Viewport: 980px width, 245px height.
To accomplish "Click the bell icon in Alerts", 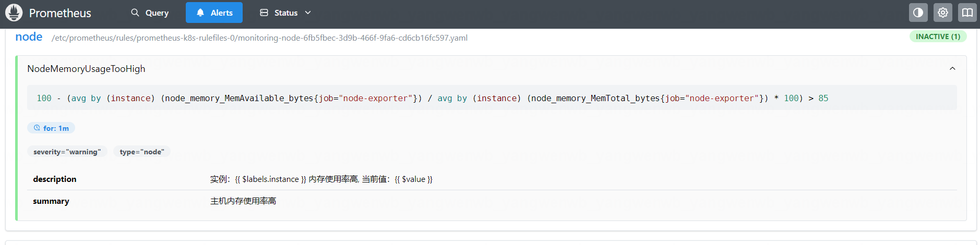I will click(x=200, y=13).
